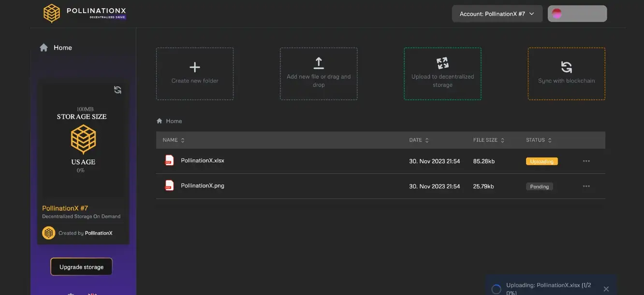Select the PollinationX.xlsx file name

pos(203,160)
